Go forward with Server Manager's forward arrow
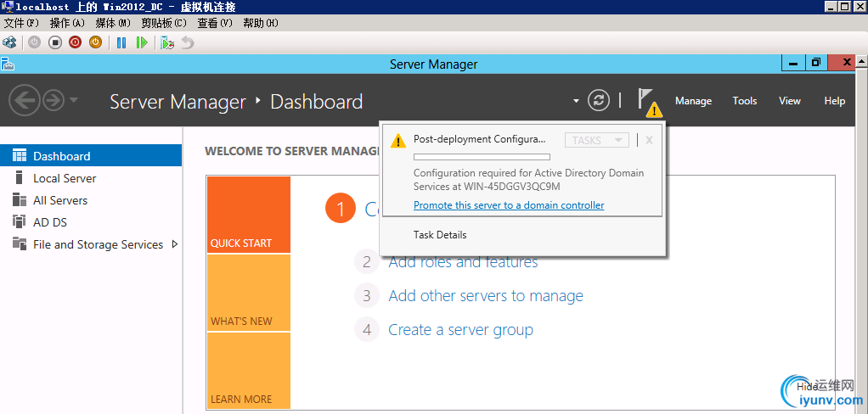This screenshot has width=868, height=414. pos(54,101)
